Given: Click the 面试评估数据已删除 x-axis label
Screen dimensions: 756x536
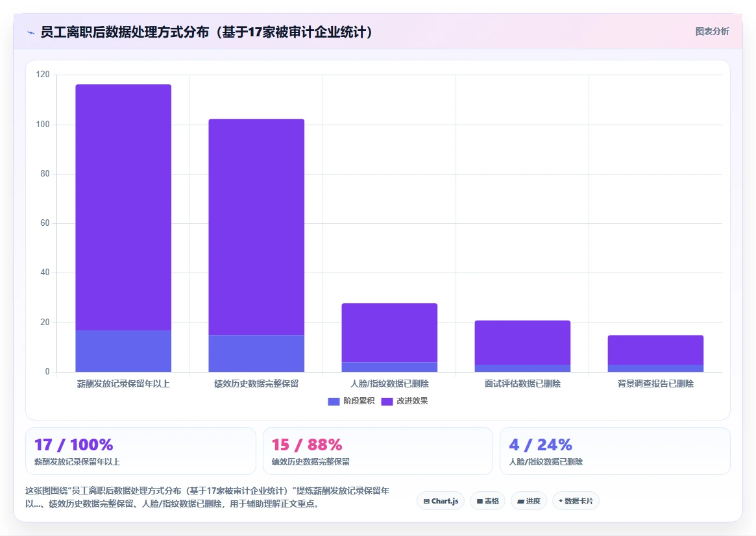Looking at the screenshot, I should coord(522,384).
